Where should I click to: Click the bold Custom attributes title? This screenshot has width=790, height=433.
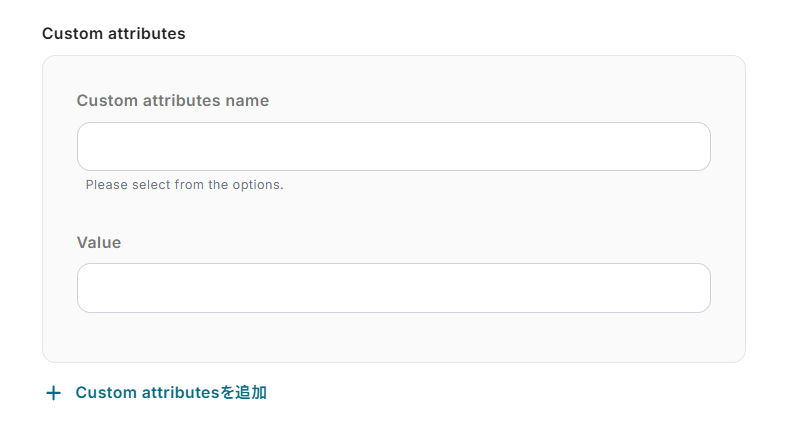(113, 33)
